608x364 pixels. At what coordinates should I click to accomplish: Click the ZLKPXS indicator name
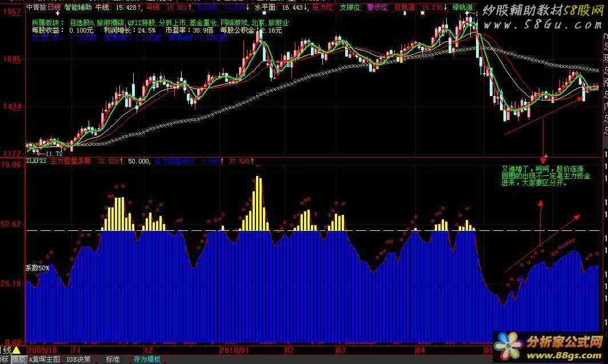37,162
